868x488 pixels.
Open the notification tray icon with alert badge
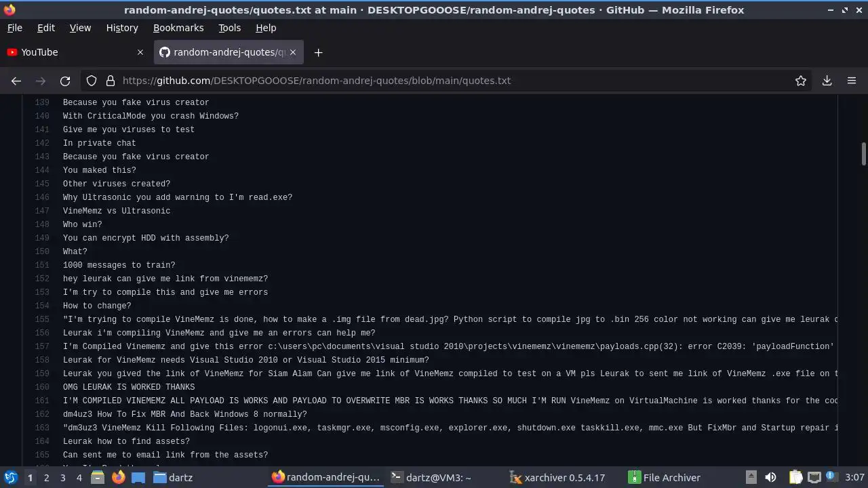[x=831, y=478]
